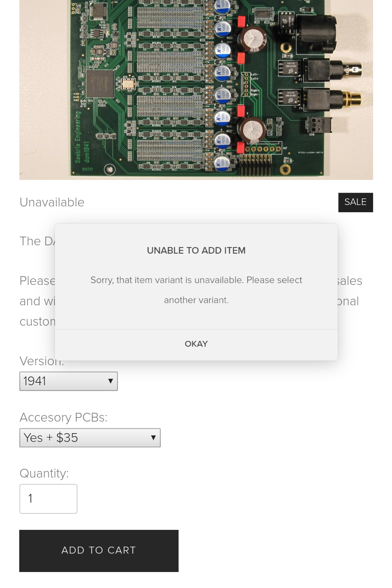Dismiss the dialog with the OKAY button
This screenshot has width=392, height=588.
pos(196,344)
